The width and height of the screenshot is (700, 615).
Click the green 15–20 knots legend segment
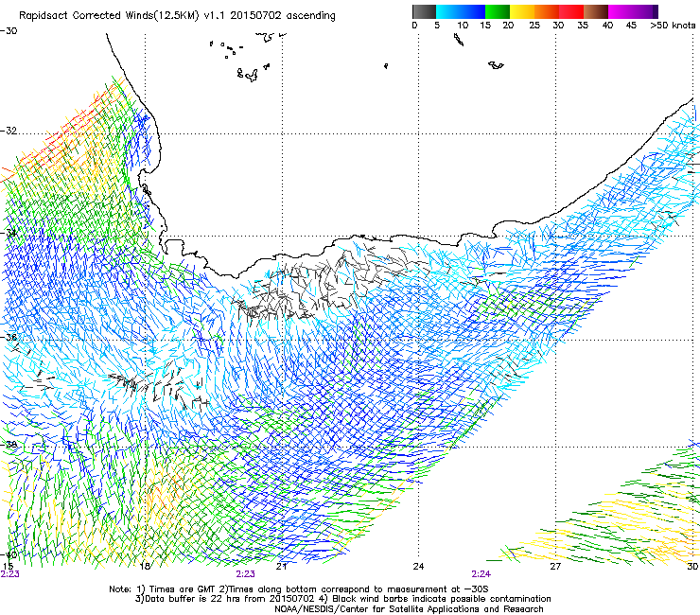(x=498, y=11)
